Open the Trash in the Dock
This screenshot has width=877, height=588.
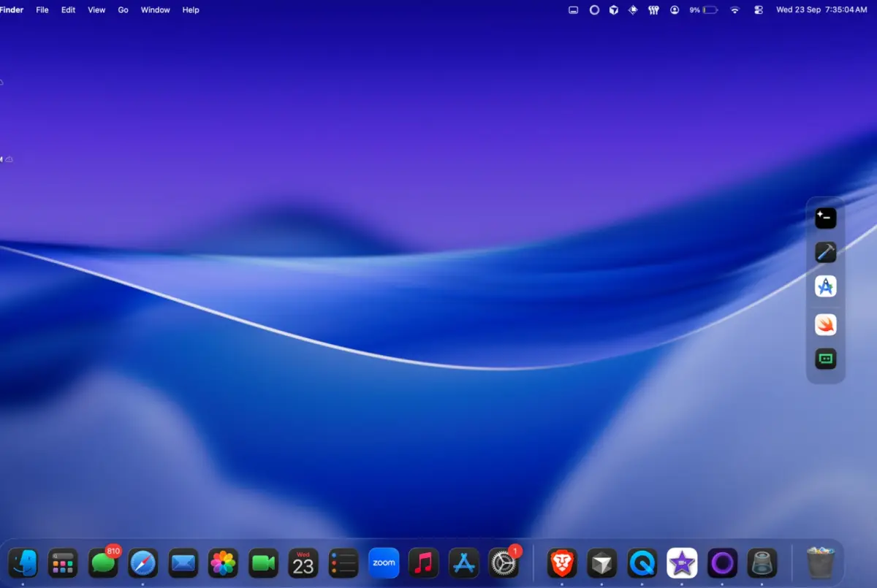point(820,563)
